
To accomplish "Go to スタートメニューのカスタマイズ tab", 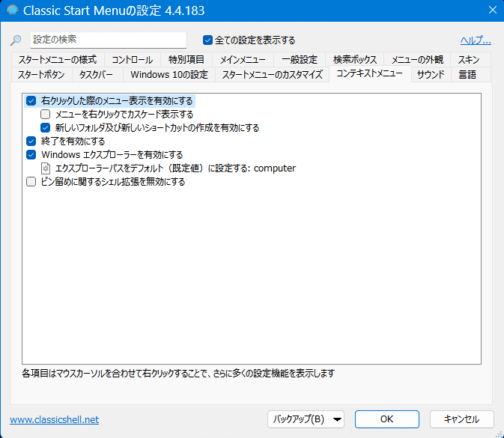I will tap(273, 75).
